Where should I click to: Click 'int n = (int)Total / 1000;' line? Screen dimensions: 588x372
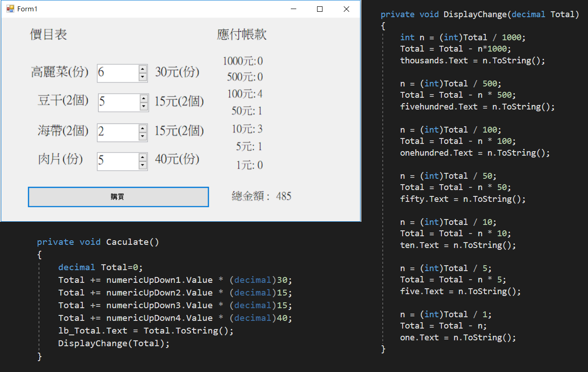463,38
